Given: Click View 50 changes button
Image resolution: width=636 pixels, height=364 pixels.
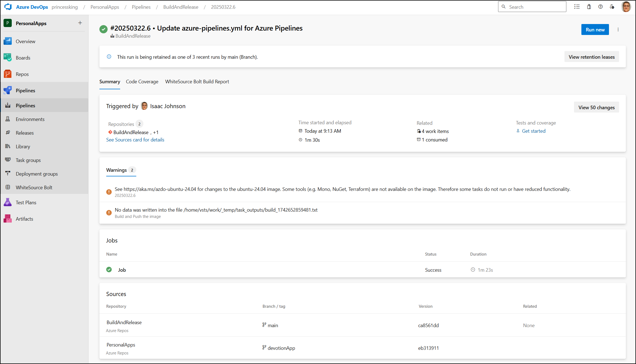Looking at the screenshot, I should click(596, 107).
